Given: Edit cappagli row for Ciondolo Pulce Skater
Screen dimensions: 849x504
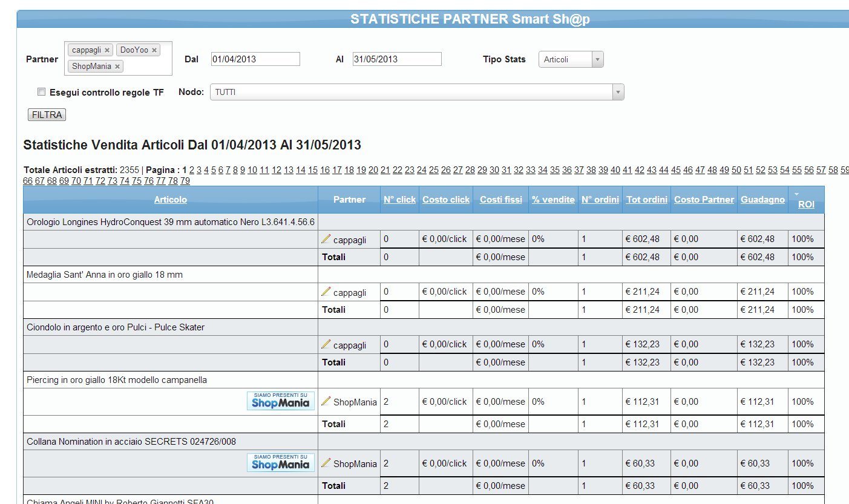Looking at the screenshot, I should [326, 344].
